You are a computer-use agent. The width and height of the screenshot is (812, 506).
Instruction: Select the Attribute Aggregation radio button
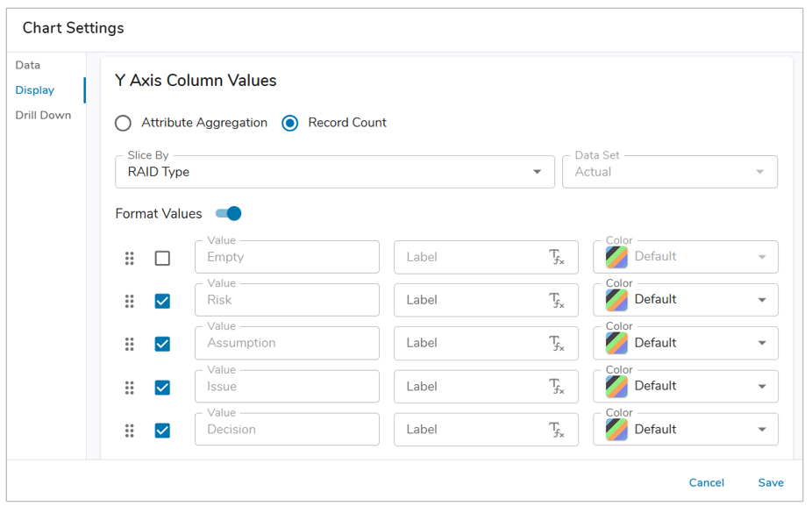point(124,123)
